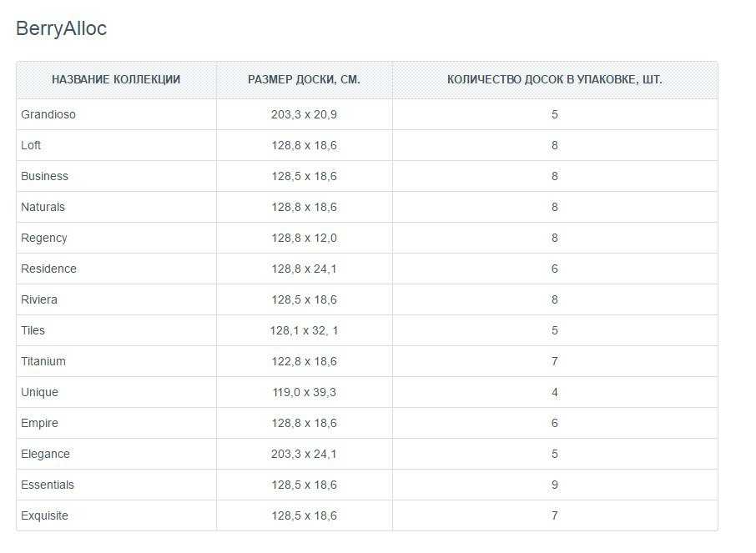Select the Empire collection name

tap(39, 424)
